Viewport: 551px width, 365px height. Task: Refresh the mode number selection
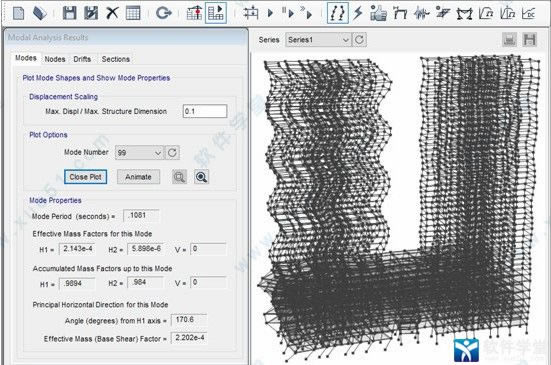[x=172, y=153]
